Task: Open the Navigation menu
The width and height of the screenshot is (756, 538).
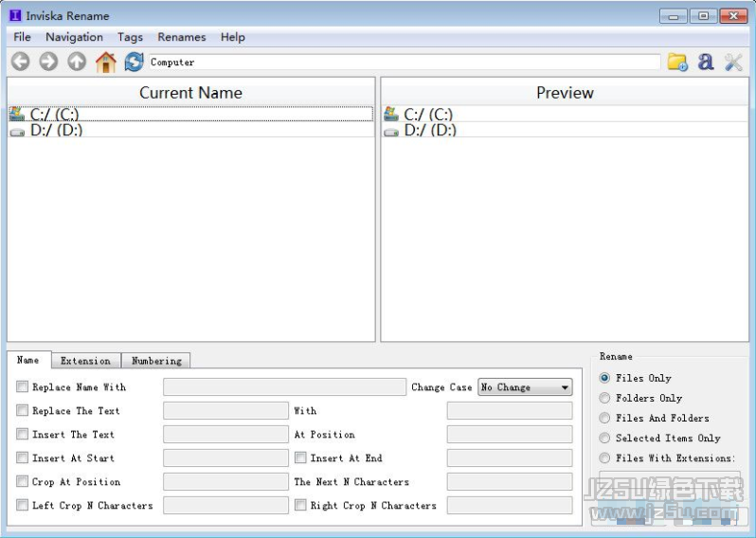Action: (74, 37)
